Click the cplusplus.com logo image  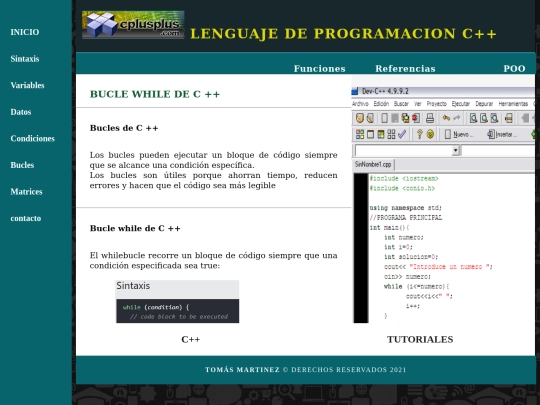click(133, 24)
